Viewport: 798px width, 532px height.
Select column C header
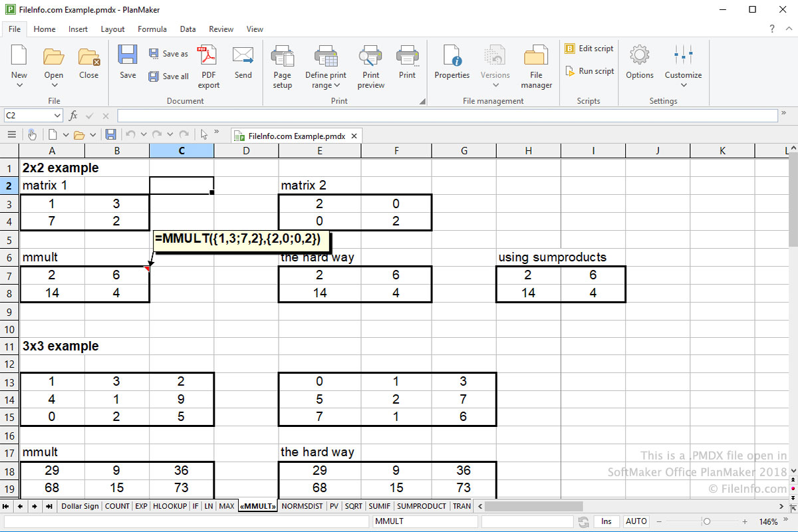click(x=182, y=151)
